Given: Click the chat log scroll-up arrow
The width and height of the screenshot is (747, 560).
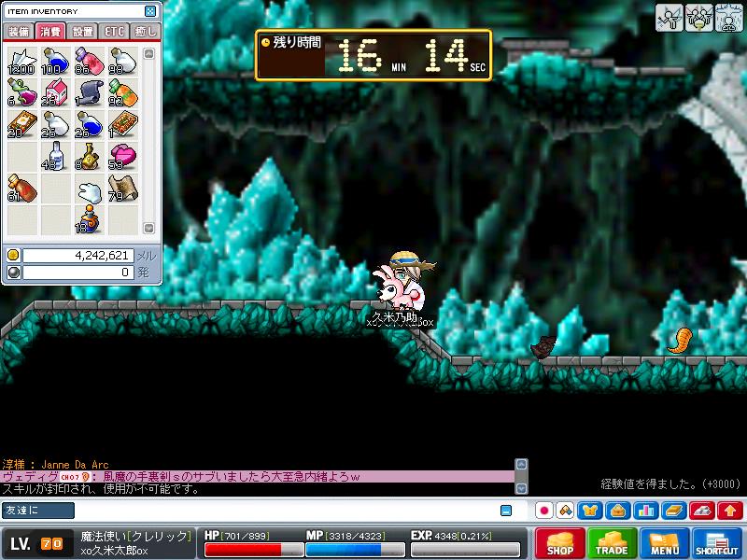Looking at the screenshot, I should pyautogui.click(x=521, y=464).
